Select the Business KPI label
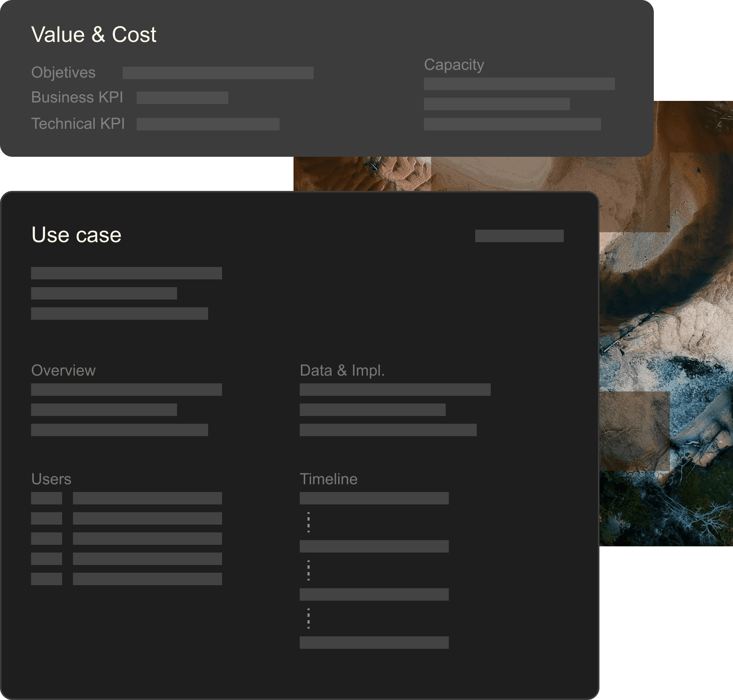Viewport: 733px width, 700px height. coord(77,97)
